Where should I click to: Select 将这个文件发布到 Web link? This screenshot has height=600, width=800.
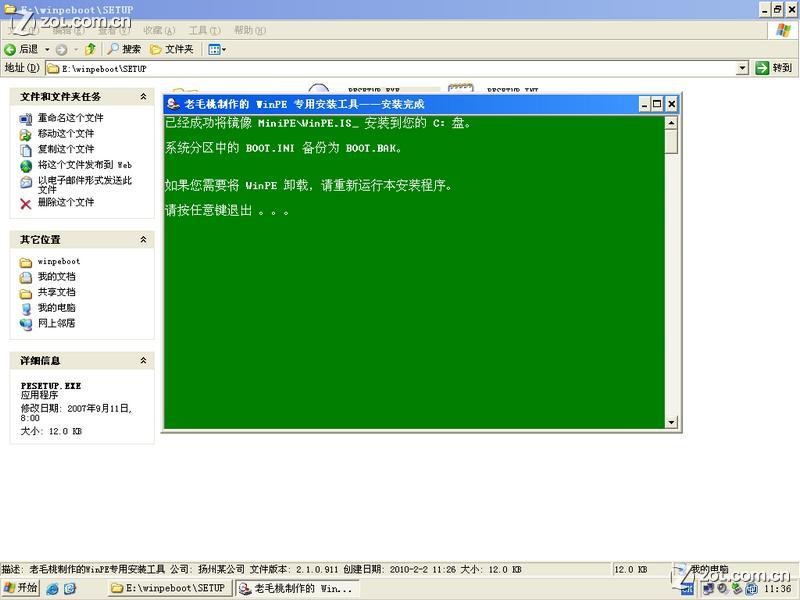[x=84, y=165]
